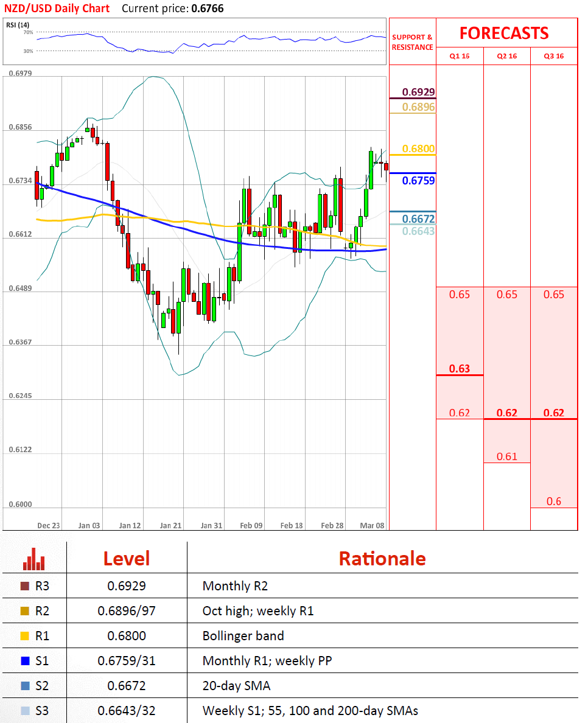
Task: Click the RSI (14) indicator label
Action: pyautogui.click(x=18, y=25)
